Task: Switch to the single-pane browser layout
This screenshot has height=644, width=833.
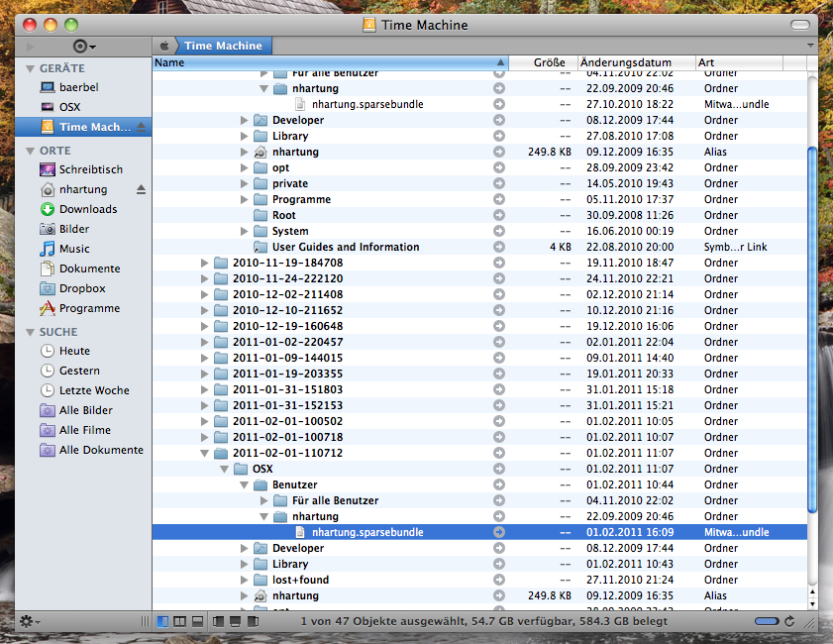Action: click(x=163, y=621)
